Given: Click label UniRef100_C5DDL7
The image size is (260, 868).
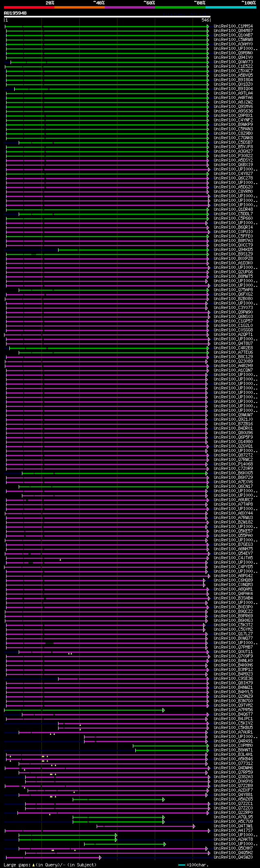Looking at the screenshot, I should point(233,214).
